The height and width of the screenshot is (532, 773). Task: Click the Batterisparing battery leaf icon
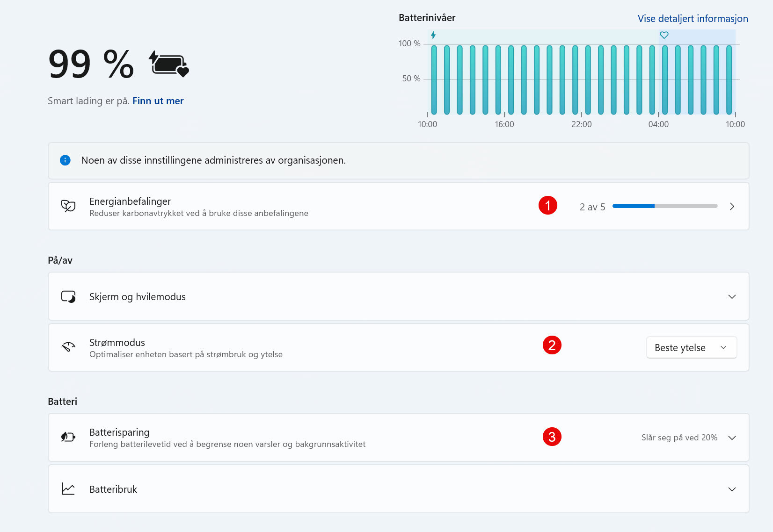[68, 437]
